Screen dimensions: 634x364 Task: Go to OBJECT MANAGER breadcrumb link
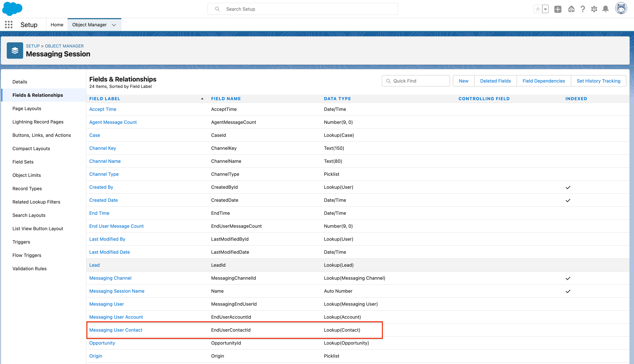click(x=64, y=46)
